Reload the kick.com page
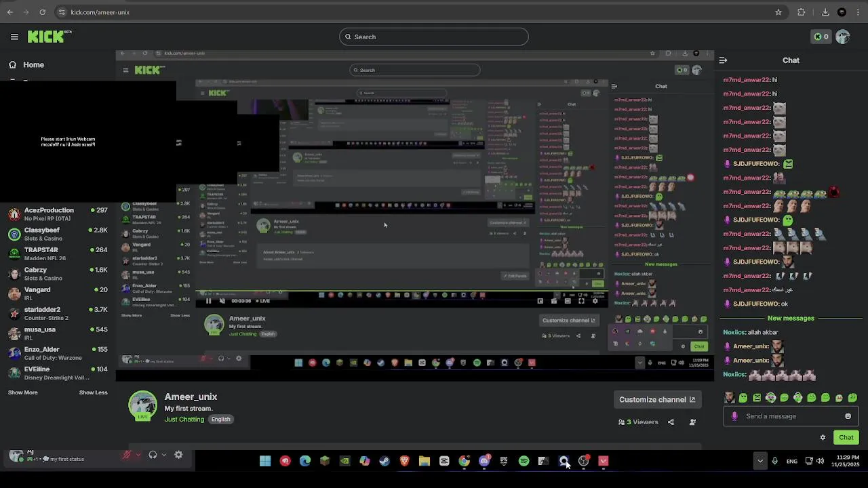This screenshot has width=868, height=488. (42, 12)
